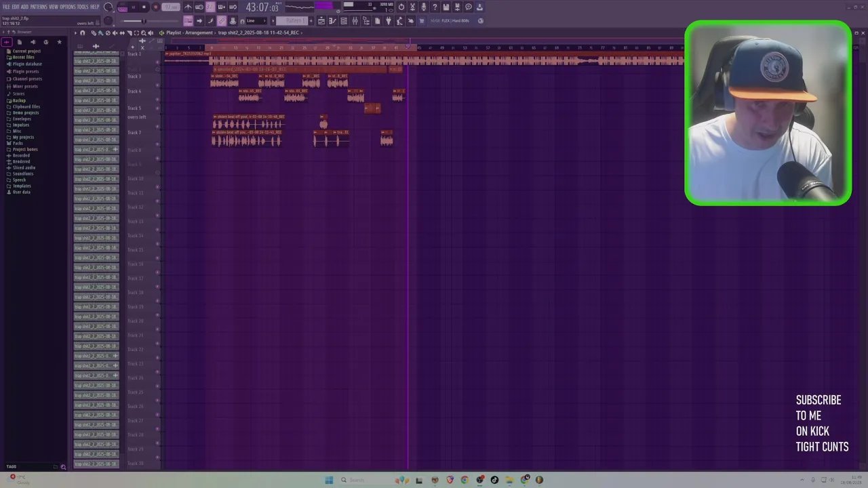Click the microphone record icon in top-right toolbar
Viewport: 868px width, 488px height.
tap(424, 7)
